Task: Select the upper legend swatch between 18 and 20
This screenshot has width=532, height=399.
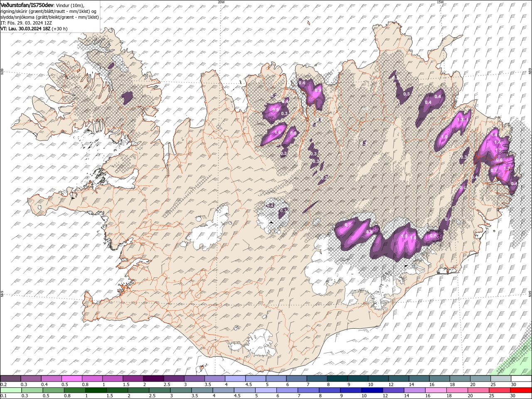Action: click(x=460, y=379)
